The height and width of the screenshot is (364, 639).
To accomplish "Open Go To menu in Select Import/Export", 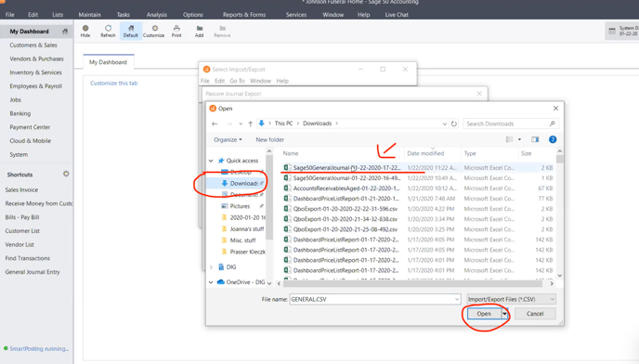I will click(x=237, y=81).
